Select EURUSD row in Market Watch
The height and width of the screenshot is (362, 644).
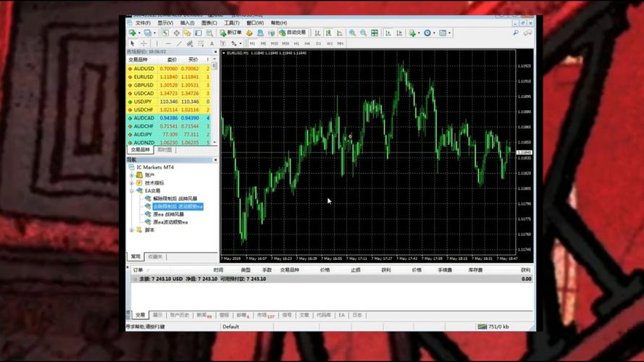143,77
